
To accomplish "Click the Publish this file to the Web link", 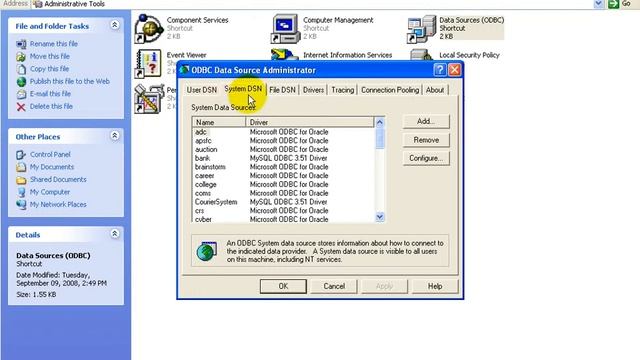I will click(70, 81).
